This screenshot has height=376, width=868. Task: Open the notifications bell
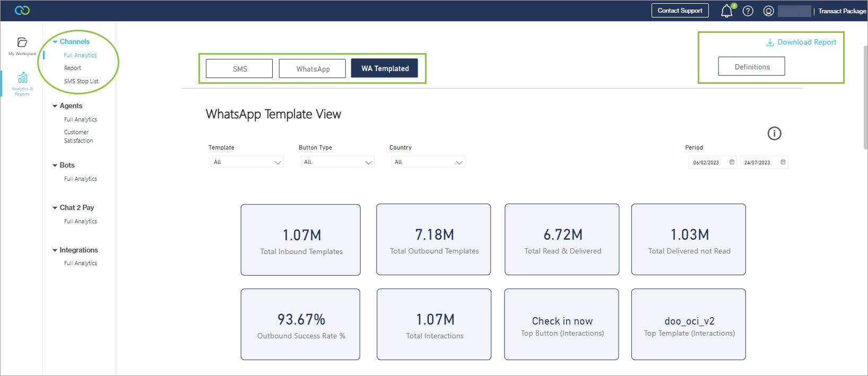[726, 11]
